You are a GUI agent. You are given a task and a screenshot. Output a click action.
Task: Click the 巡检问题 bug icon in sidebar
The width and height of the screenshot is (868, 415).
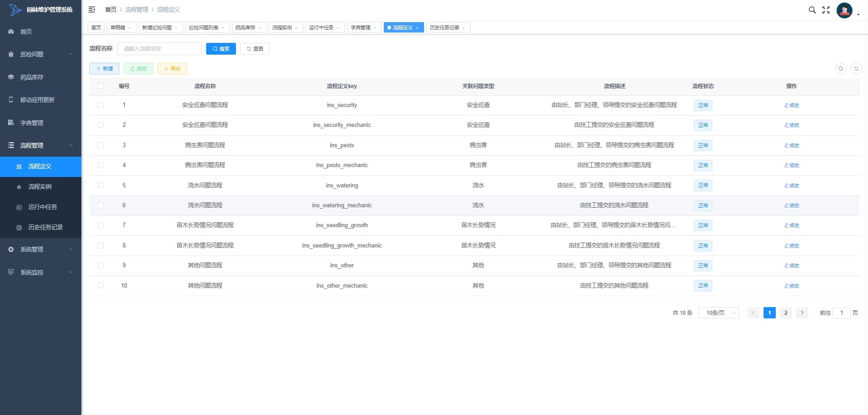11,54
